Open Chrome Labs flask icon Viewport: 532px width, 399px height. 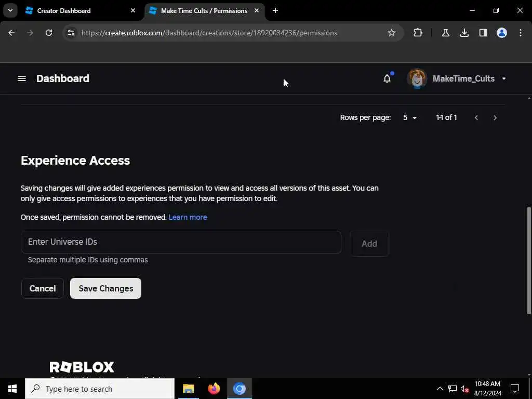445,33
